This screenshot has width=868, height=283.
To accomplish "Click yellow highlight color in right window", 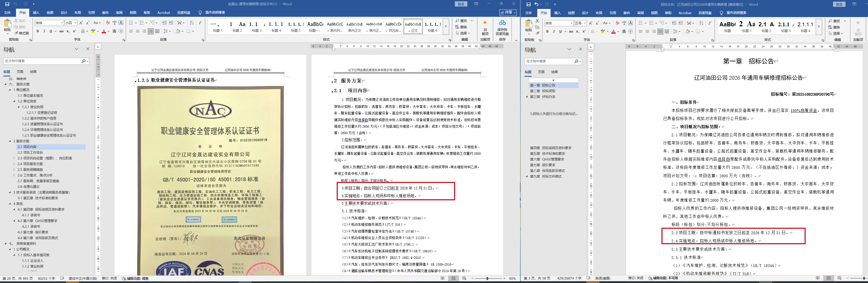I will click(603, 32).
